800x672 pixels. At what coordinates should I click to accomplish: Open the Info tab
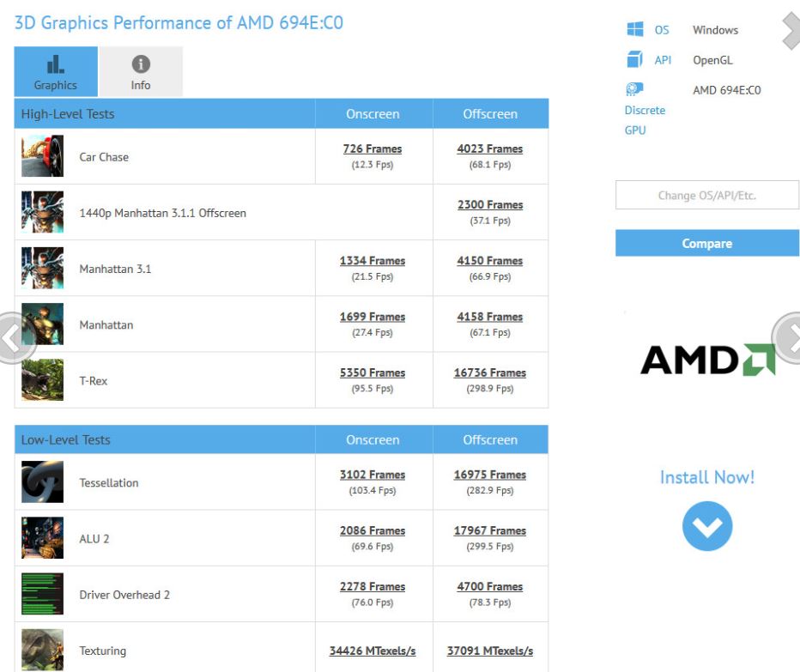pos(141,72)
